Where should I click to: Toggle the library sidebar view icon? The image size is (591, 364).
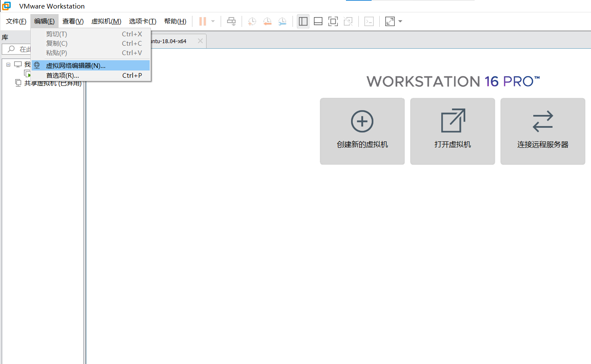[x=303, y=21]
